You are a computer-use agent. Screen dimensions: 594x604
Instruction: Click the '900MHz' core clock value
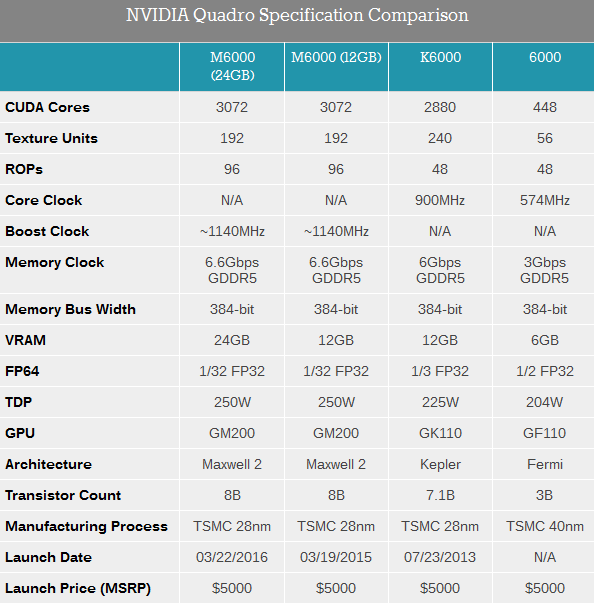click(x=440, y=200)
